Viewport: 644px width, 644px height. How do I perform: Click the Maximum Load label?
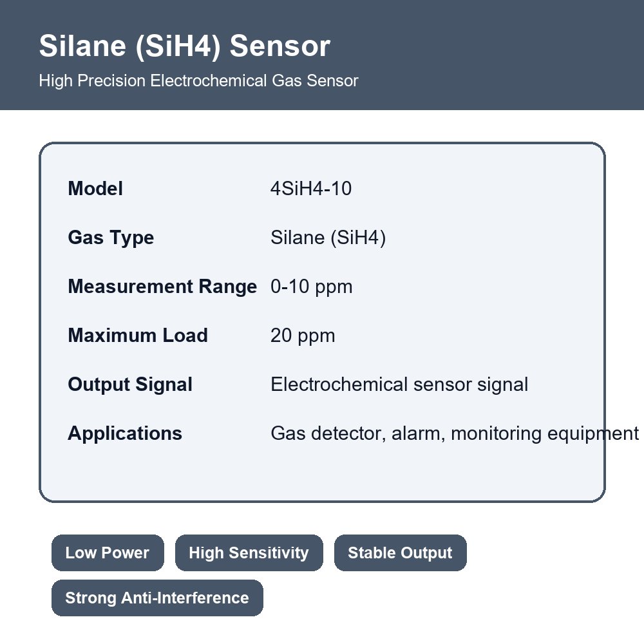tap(138, 335)
